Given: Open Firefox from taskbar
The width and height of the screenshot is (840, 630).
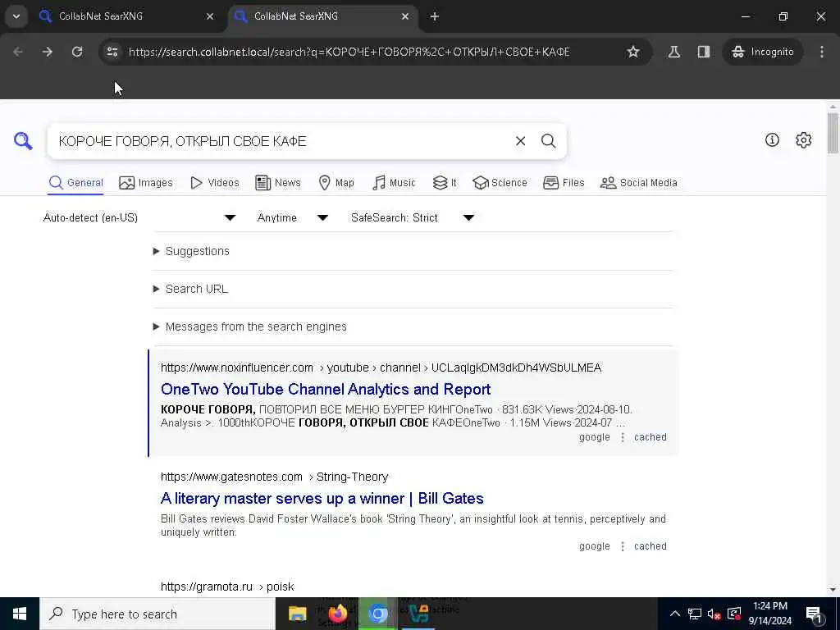Looking at the screenshot, I should click(337, 614).
